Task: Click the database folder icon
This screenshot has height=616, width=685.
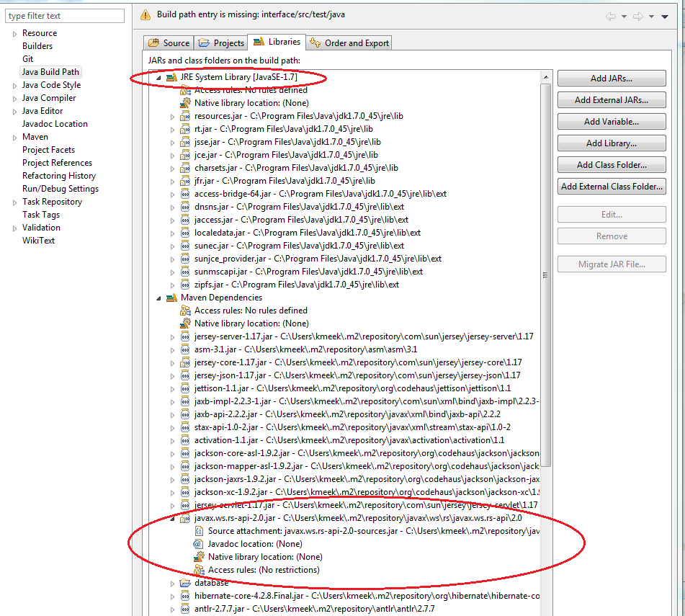Action: click(185, 583)
